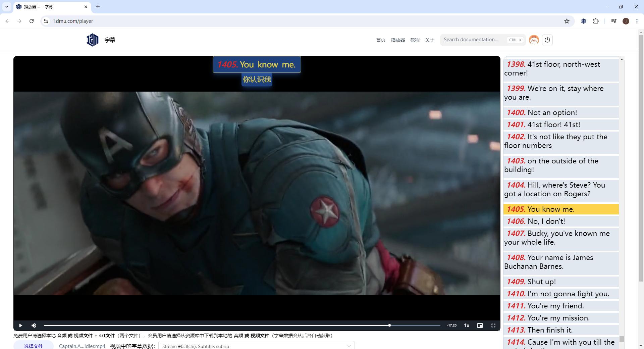The image size is (644, 349).
Task: Open the 教程 navigation item
Action: [415, 40]
